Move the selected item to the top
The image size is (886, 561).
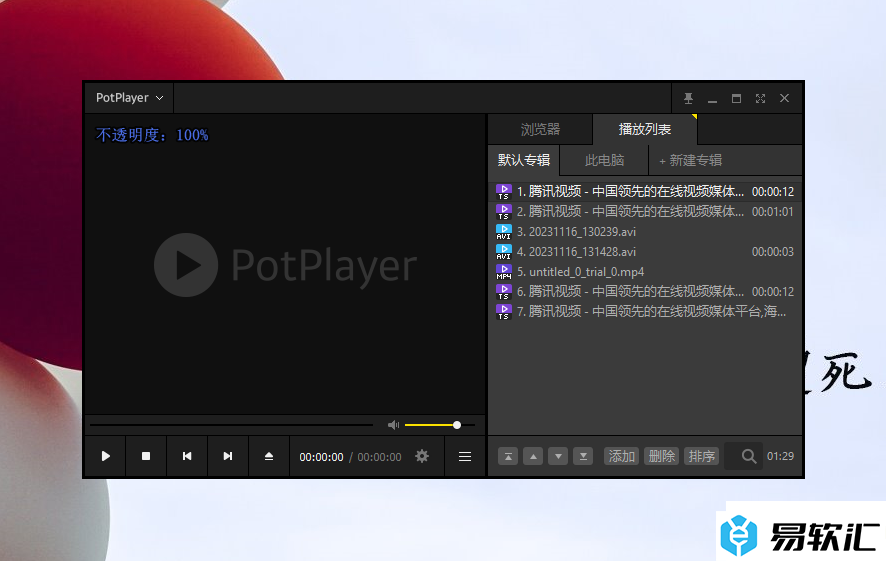508,456
